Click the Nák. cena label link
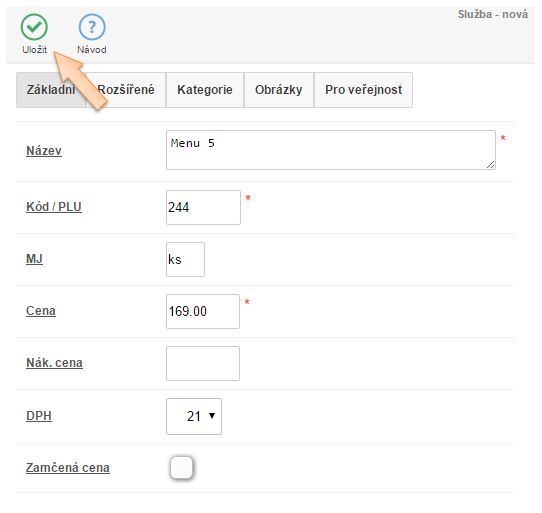Image resolution: width=542 pixels, height=513 pixels. 54,363
